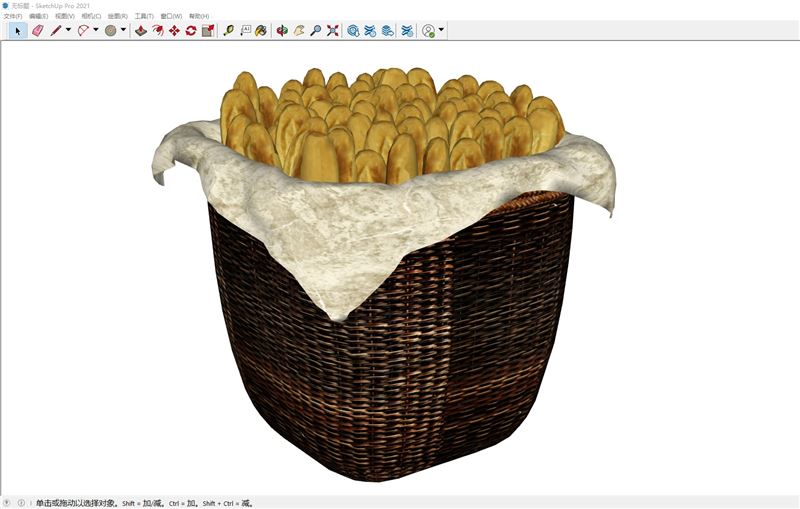Open the 3D Warehouse icon

click(353, 31)
